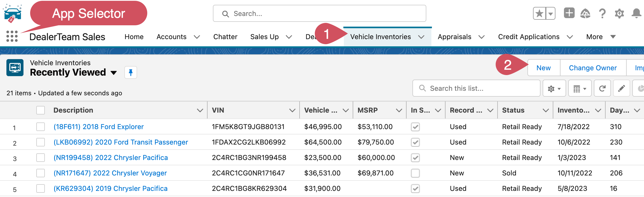Screen dimensions: 644x197
Task: Click the global Search field
Action: (x=319, y=13)
